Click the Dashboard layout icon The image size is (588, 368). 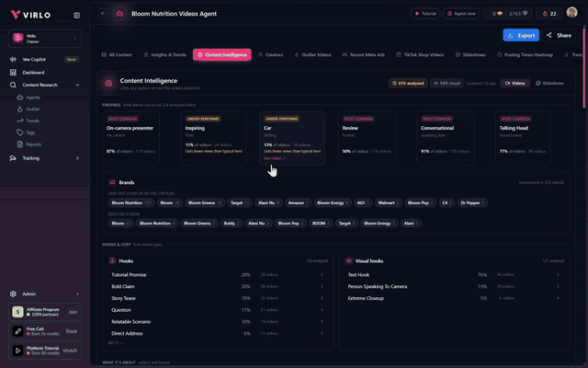[x=13, y=73]
